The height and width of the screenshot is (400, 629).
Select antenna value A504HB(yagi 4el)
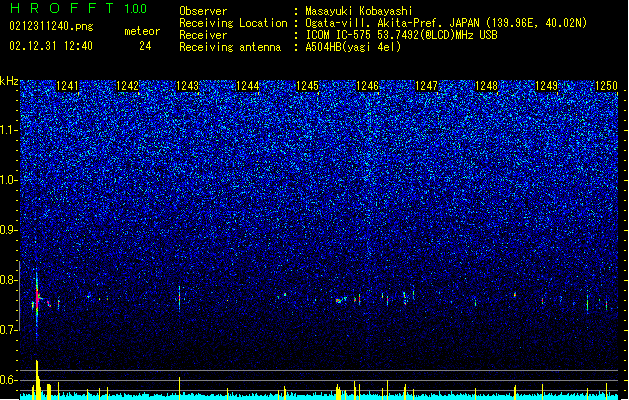353,47
